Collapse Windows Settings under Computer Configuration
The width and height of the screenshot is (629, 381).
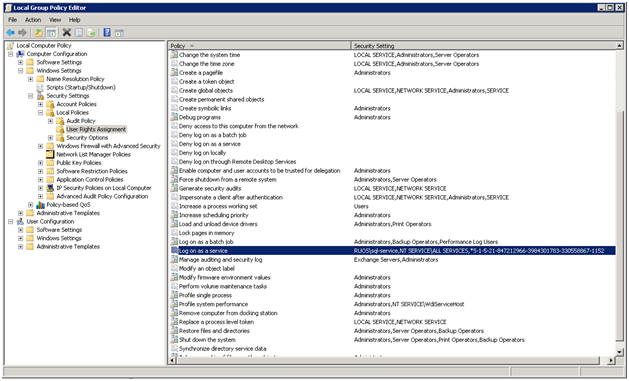20,71
